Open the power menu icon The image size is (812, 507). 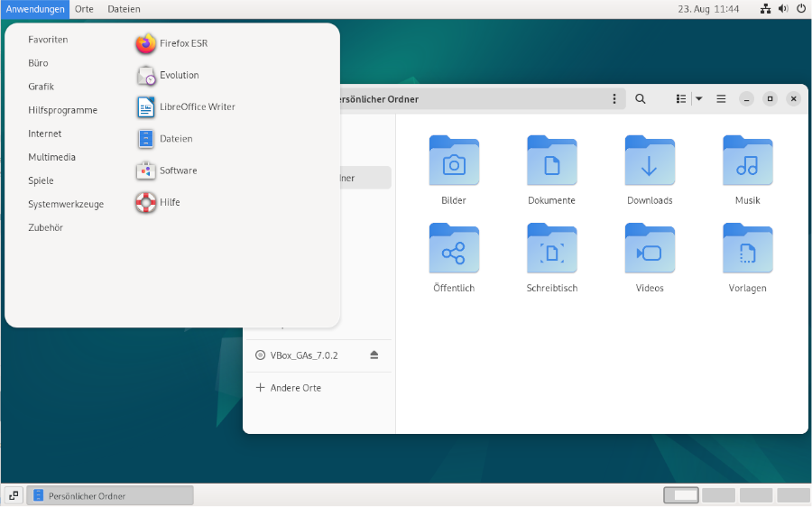[x=800, y=9]
